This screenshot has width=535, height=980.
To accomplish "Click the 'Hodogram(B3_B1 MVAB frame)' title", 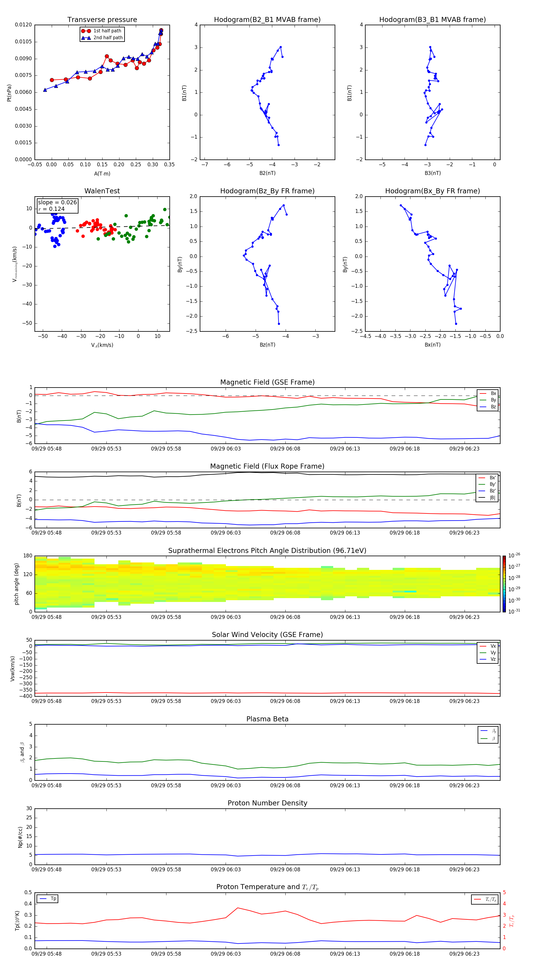I will pos(432,20).
